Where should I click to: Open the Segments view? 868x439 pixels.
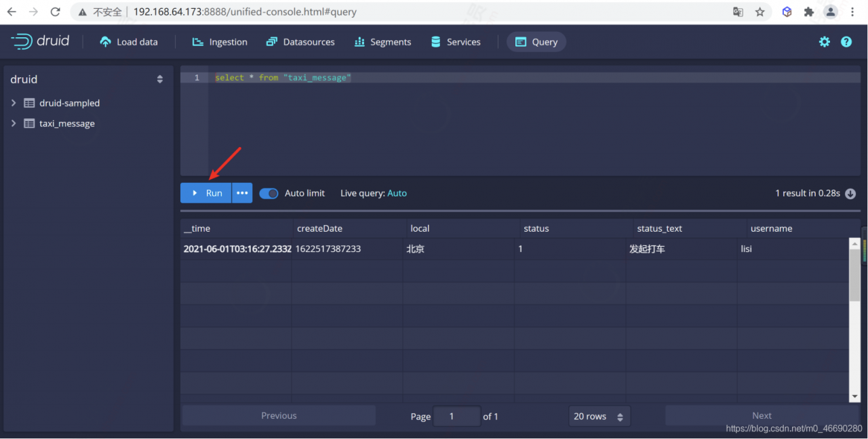tap(382, 42)
